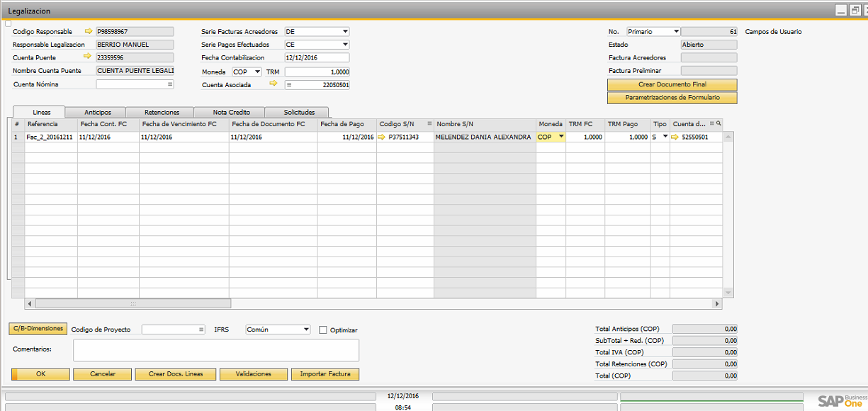The image size is (868, 411).
Task: Click the Cuenta Puente link arrow
Action: [89, 56]
